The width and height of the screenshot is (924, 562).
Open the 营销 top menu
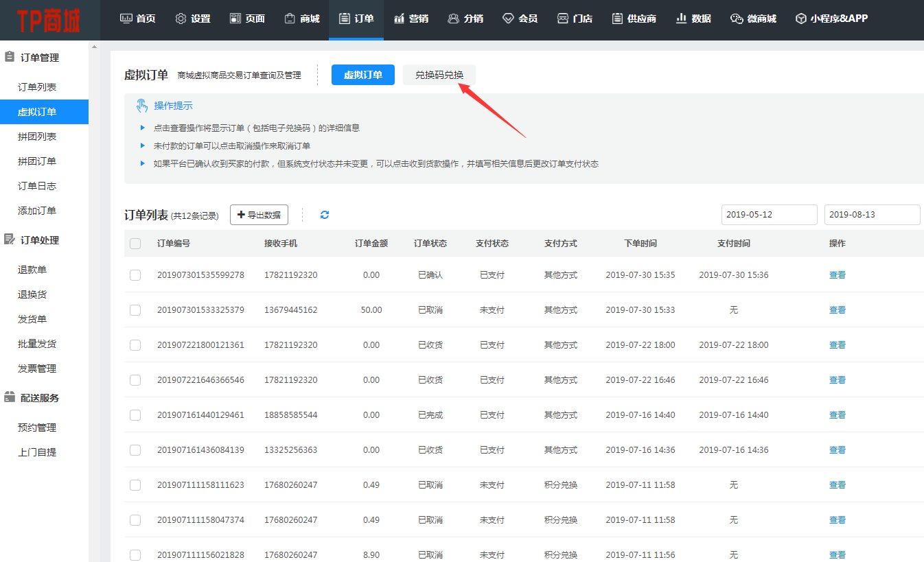click(411, 19)
